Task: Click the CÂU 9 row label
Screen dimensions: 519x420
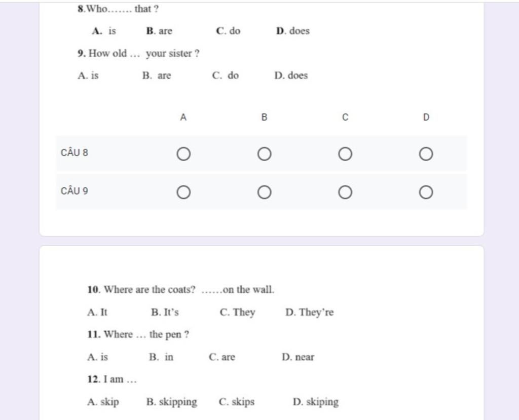Action: (75, 191)
